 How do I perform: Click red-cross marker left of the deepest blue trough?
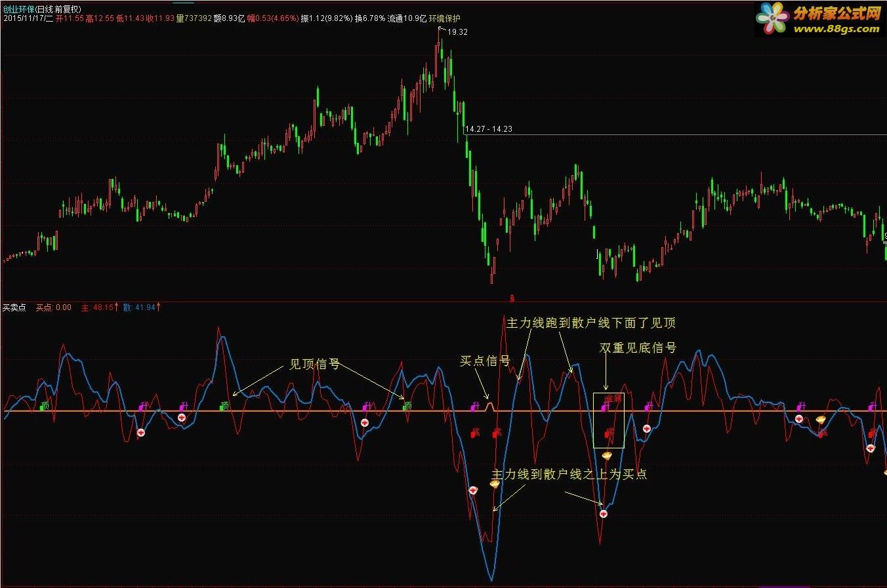pos(472,490)
